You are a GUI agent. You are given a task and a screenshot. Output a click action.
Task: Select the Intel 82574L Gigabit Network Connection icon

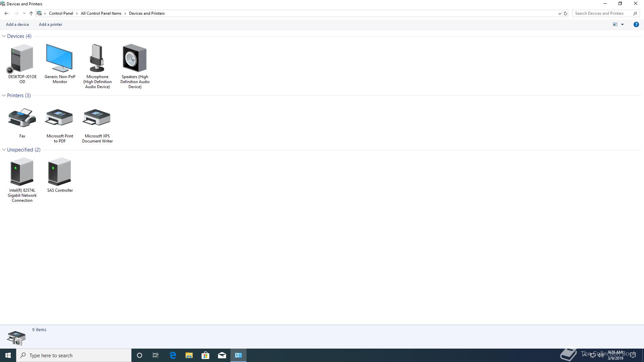(22, 172)
